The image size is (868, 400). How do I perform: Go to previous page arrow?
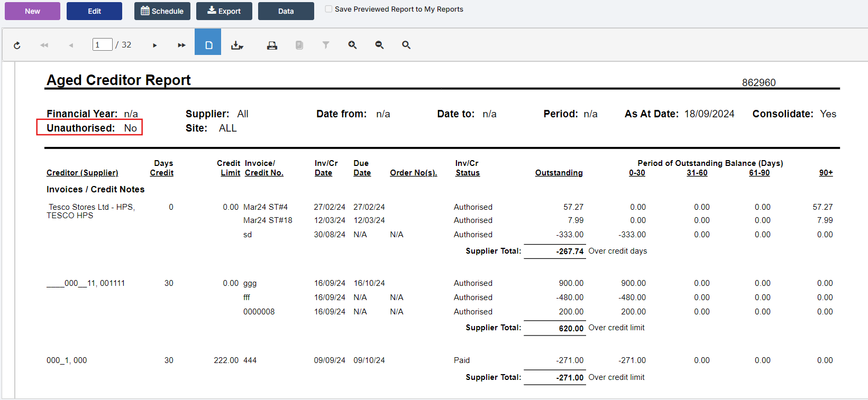[71, 45]
